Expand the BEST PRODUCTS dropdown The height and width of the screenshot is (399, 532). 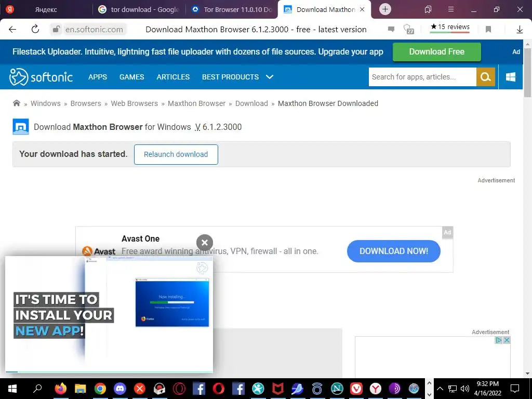click(237, 77)
